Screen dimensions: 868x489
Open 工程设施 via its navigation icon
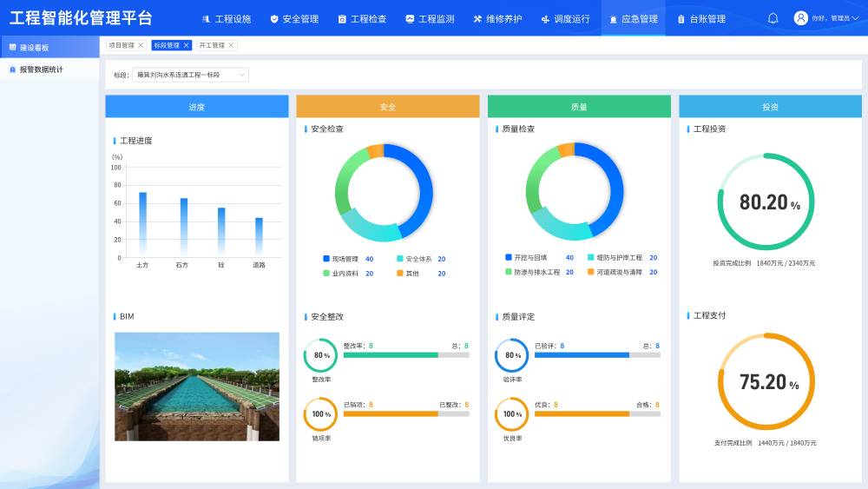(x=206, y=19)
